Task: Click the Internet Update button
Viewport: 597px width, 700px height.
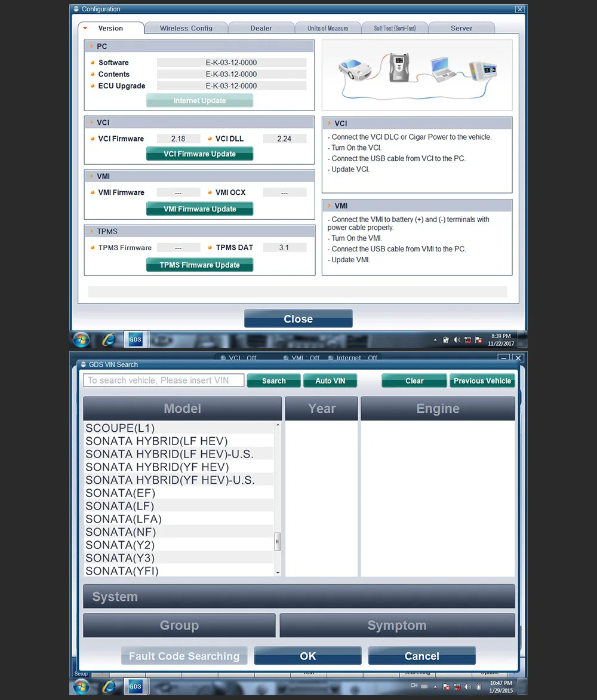Action: click(199, 100)
